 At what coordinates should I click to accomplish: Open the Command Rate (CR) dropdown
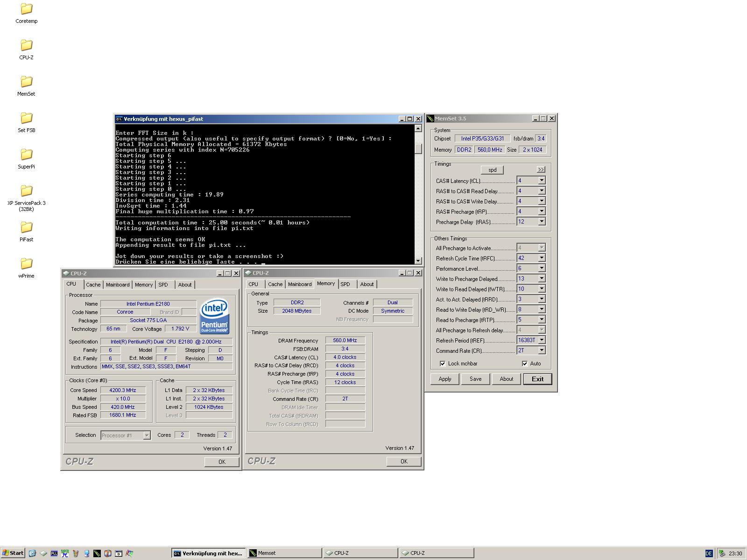(542, 350)
